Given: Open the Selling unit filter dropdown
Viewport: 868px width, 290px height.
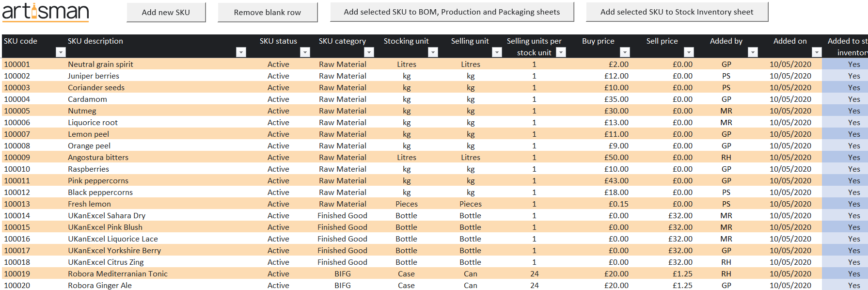Looking at the screenshot, I should [497, 52].
